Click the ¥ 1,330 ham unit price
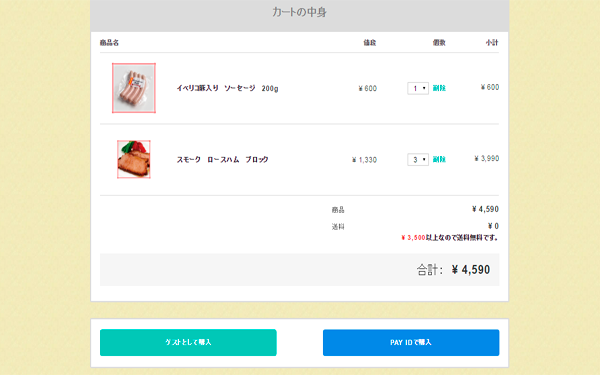 pyautogui.click(x=364, y=160)
